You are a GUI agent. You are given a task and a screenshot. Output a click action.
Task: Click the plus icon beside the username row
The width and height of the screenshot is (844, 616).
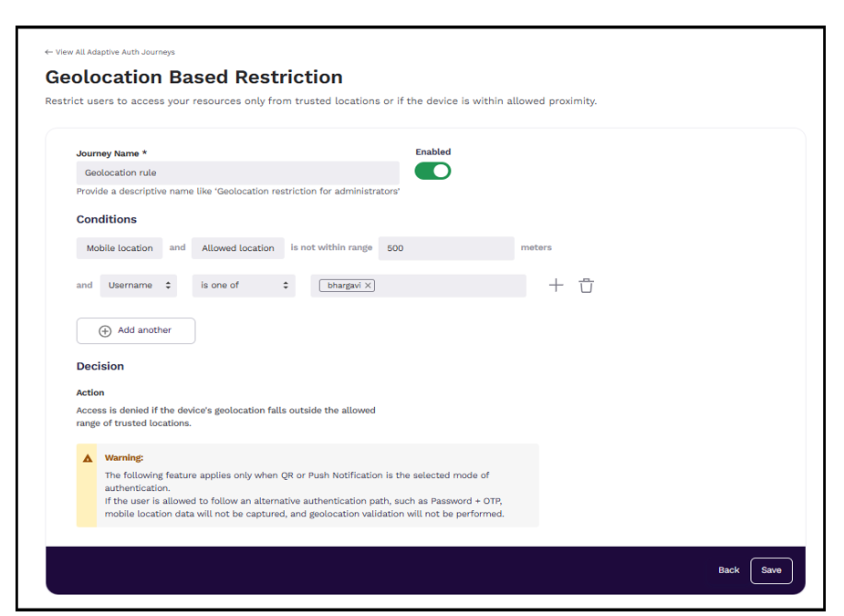(556, 286)
